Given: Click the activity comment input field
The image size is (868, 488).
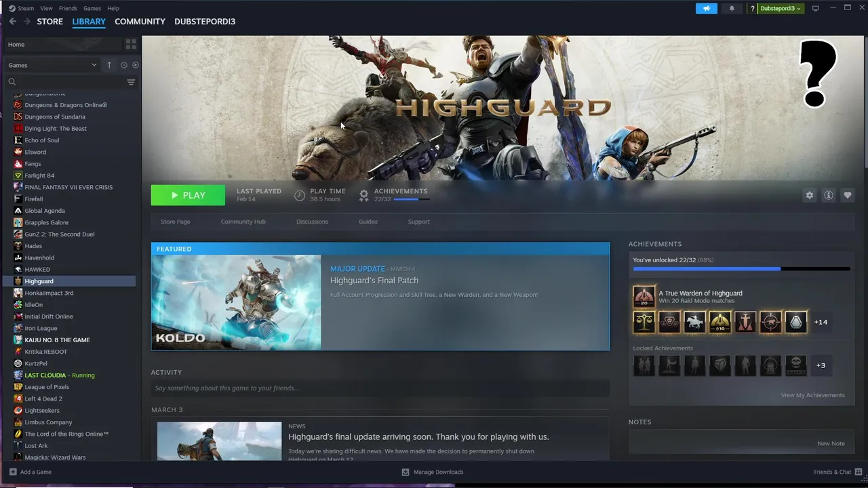Looking at the screenshot, I should pos(380,388).
